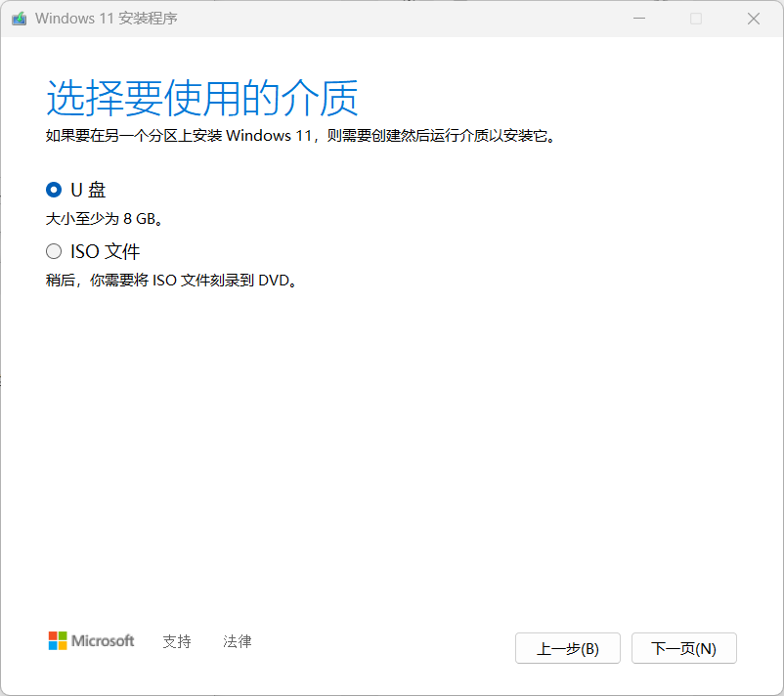Click the Windows 11 setup title bar icon

point(19,19)
